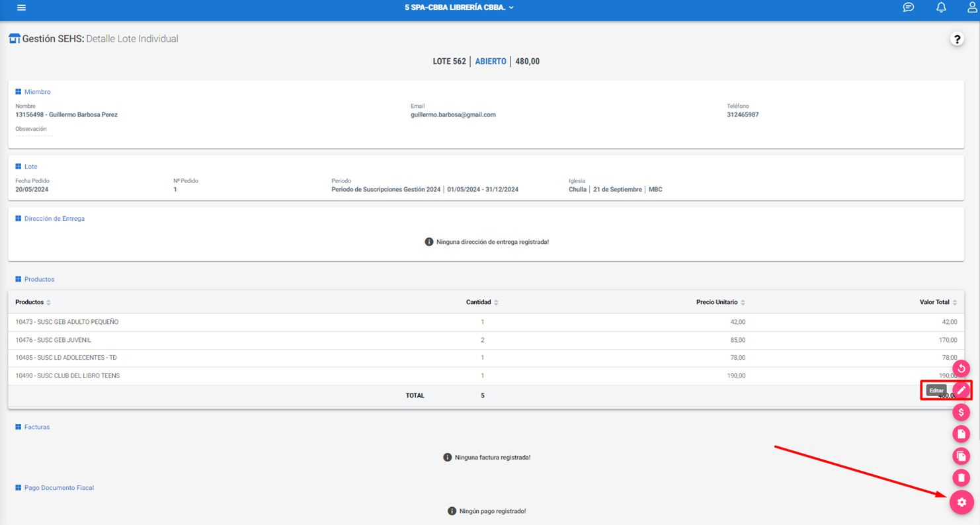The image size is (980, 525).
Task: Sort the table by Precio Unitario column
Action: click(721, 302)
